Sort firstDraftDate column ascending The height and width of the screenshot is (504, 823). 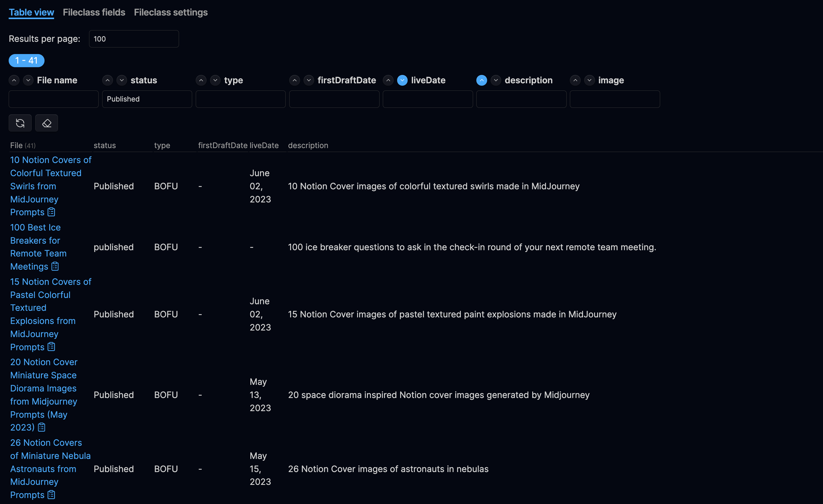pos(295,80)
